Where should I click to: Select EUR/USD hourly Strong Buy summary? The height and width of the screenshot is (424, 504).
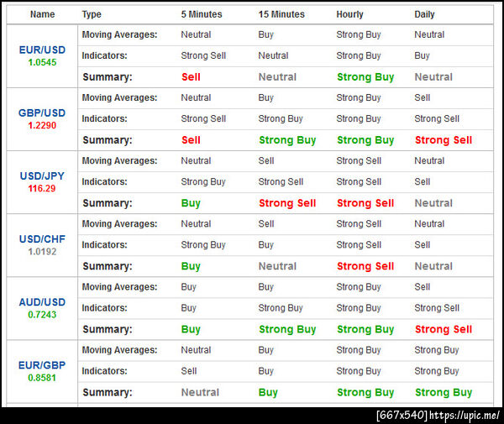[365, 77]
